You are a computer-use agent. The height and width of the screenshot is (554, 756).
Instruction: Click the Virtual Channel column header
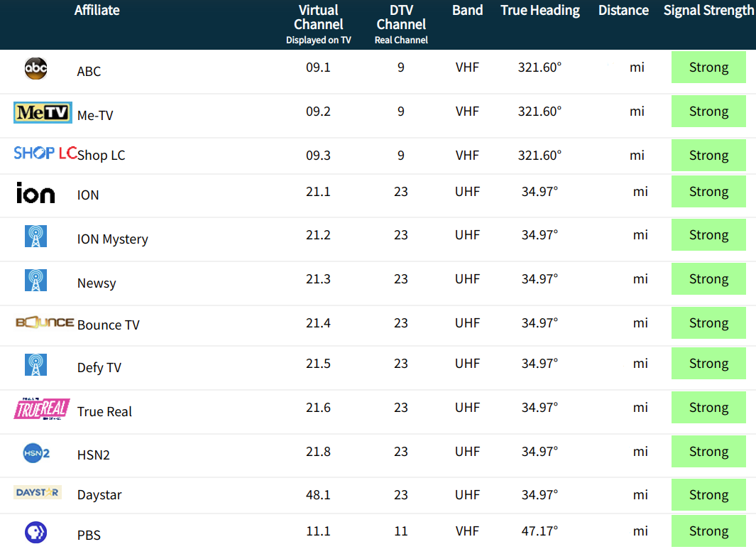[x=318, y=17]
